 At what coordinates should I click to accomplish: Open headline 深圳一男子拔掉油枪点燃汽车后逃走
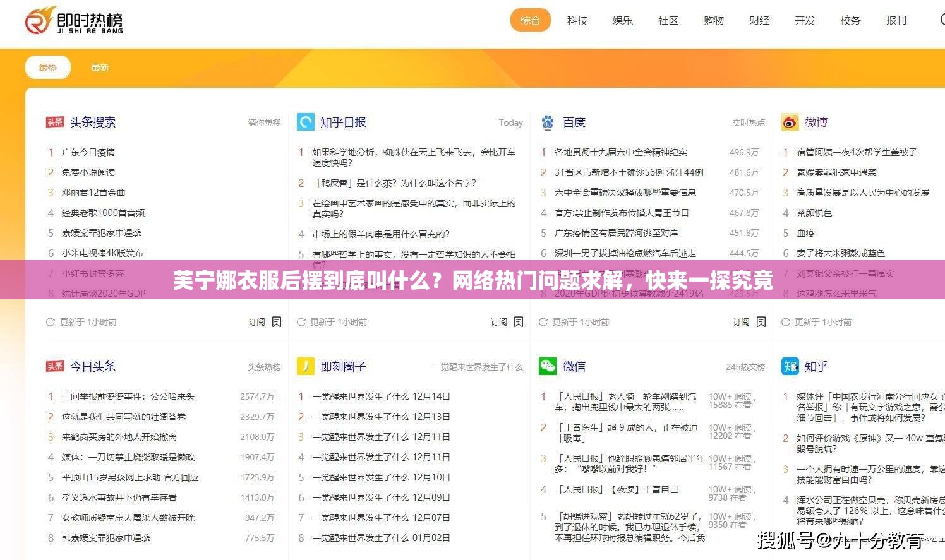pyautogui.click(x=625, y=253)
